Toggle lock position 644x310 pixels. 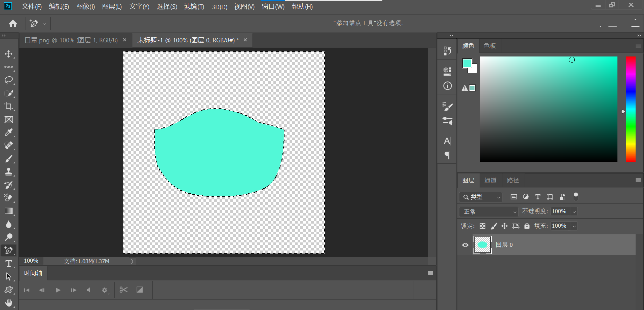[x=504, y=226]
